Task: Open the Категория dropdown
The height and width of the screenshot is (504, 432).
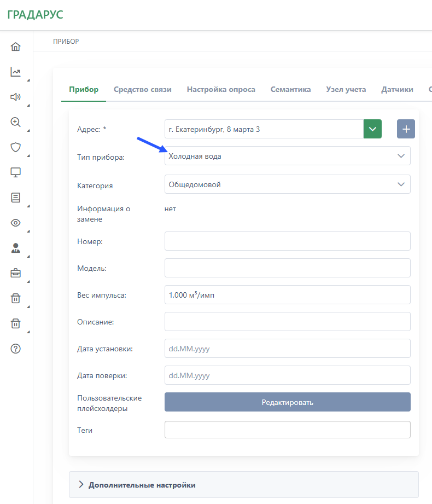Action: (287, 184)
